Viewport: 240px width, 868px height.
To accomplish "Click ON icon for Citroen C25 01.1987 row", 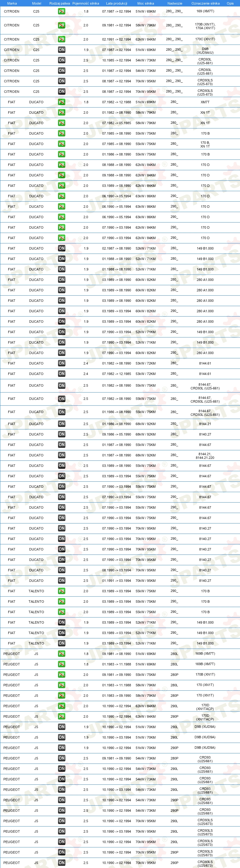I will (62, 71).
